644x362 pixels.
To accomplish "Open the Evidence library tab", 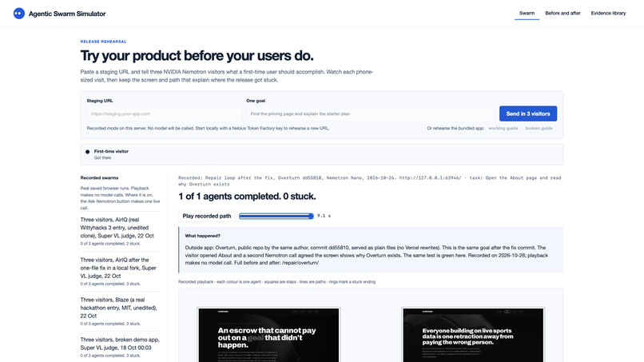I will coord(608,13).
